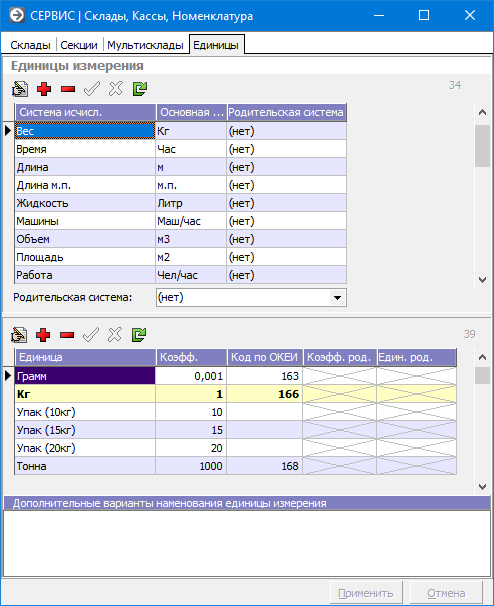
Task: Click the Отмена button
Action: pyautogui.click(x=446, y=593)
